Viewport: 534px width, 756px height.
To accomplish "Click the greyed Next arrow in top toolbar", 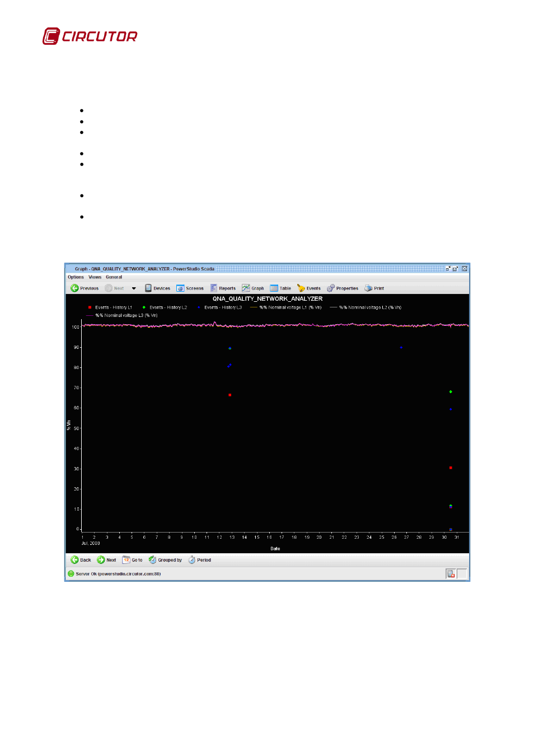I will point(109,288).
